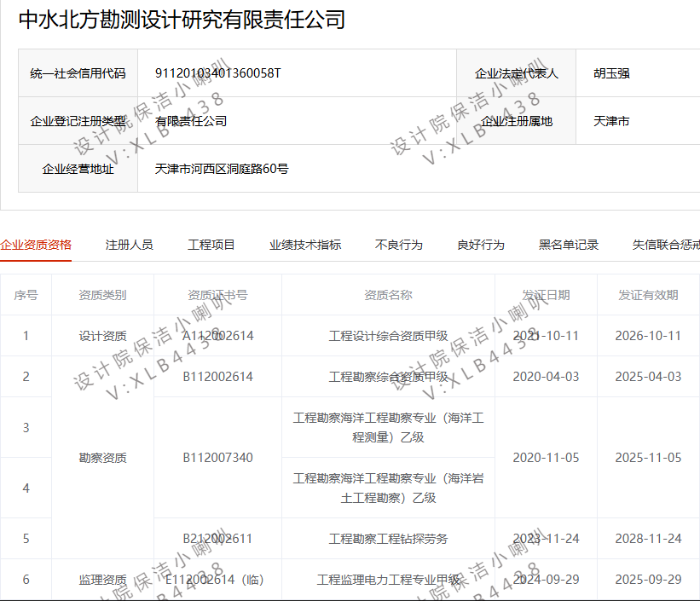Click qualification 工程勘察工程钻探劳务
Viewport: 700px width, 601px height.
tap(389, 539)
